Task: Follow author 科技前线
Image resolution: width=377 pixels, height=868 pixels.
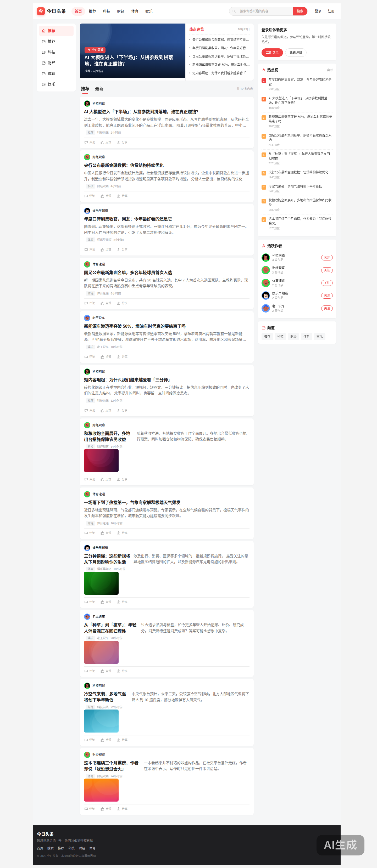Action: pyautogui.click(x=326, y=257)
